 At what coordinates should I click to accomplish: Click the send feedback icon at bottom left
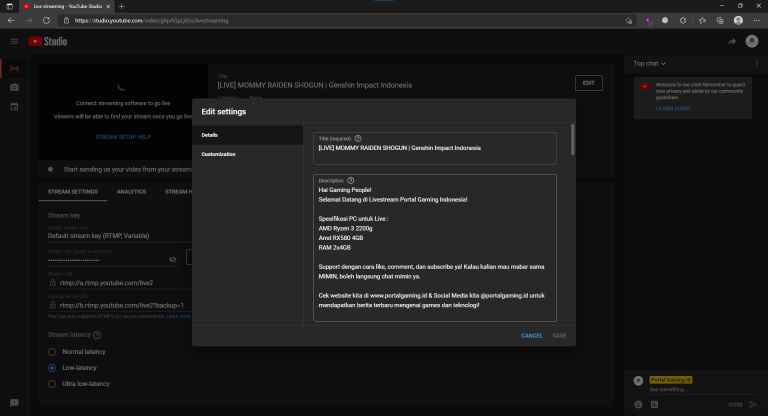pyautogui.click(x=14, y=402)
